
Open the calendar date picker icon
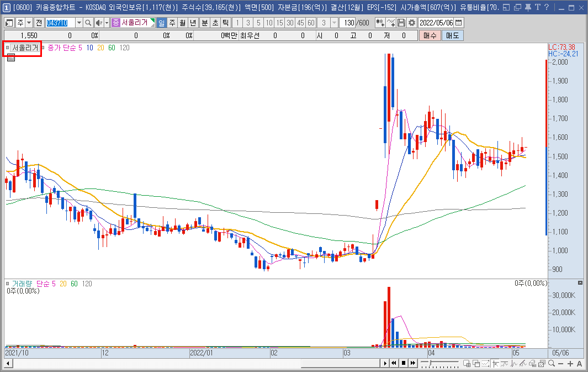tap(459, 23)
